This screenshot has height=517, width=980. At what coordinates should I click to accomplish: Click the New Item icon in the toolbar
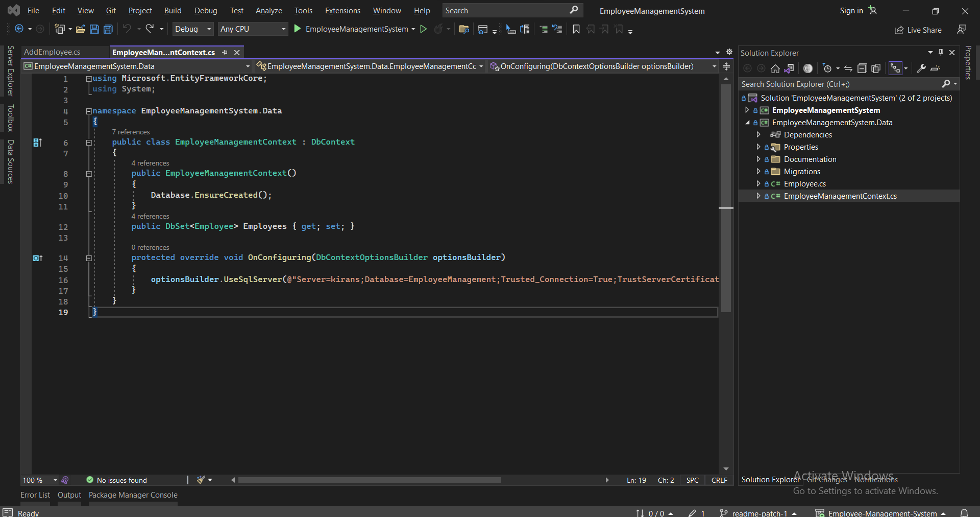[x=60, y=29]
